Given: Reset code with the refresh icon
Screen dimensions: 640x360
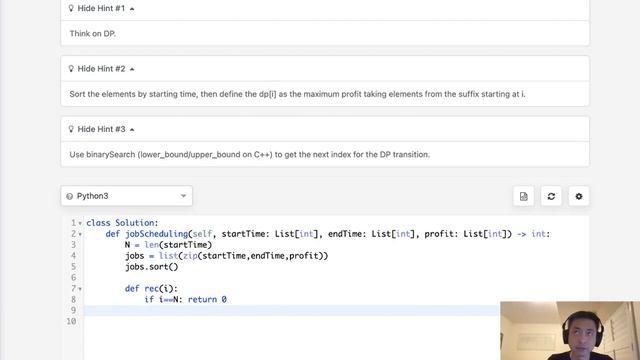Looking at the screenshot, I should click(x=551, y=196).
